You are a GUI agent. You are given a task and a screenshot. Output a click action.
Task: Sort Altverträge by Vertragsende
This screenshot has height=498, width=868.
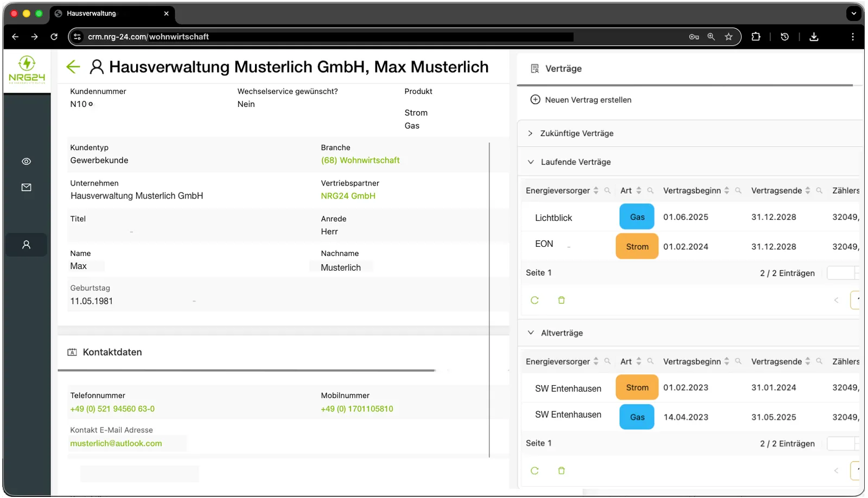[x=807, y=361]
